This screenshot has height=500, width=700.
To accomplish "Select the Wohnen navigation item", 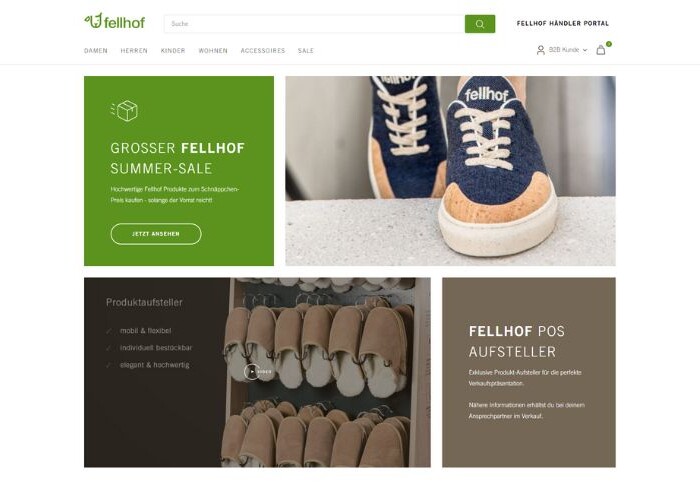I will pos(213,51).
